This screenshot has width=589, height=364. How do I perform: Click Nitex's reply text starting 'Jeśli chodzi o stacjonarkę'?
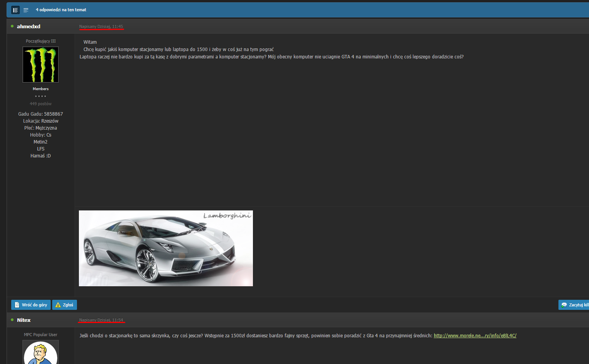coord(256,335)
